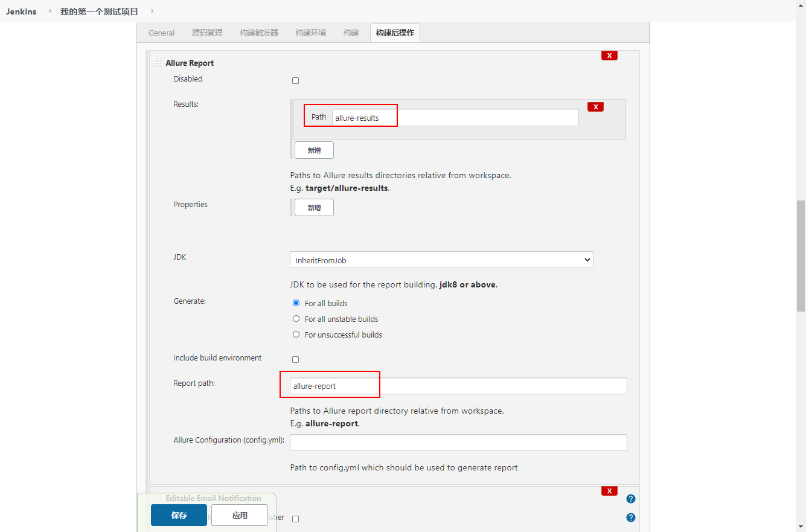
Task: Switch to the 构建 tab
Action: pyautogui.click(x=351, y=33)
